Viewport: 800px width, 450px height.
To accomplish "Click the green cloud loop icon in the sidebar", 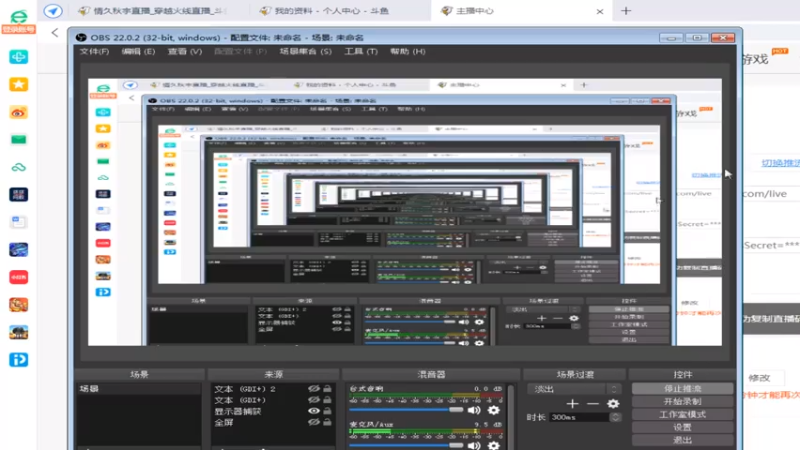I will pos(18,167).
